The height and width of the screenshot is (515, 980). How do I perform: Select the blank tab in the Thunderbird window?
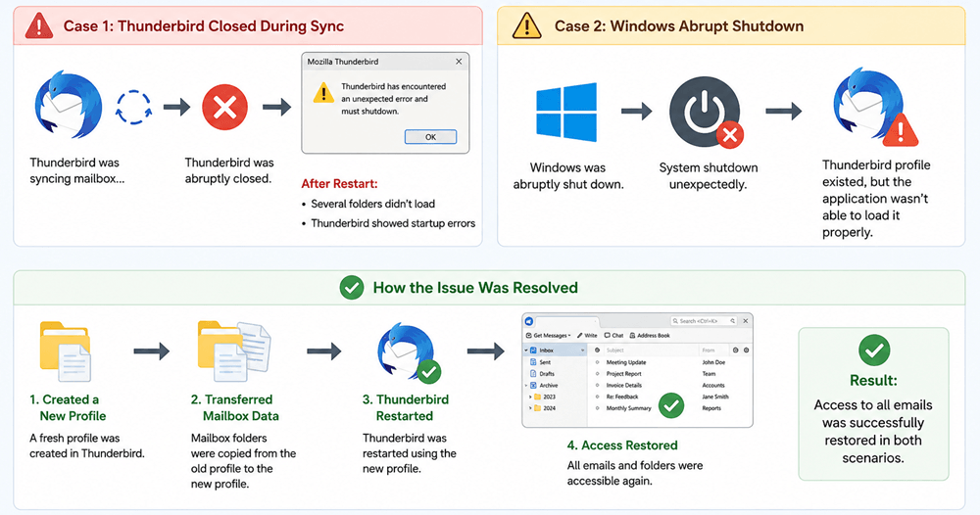(x=567, y=322)
